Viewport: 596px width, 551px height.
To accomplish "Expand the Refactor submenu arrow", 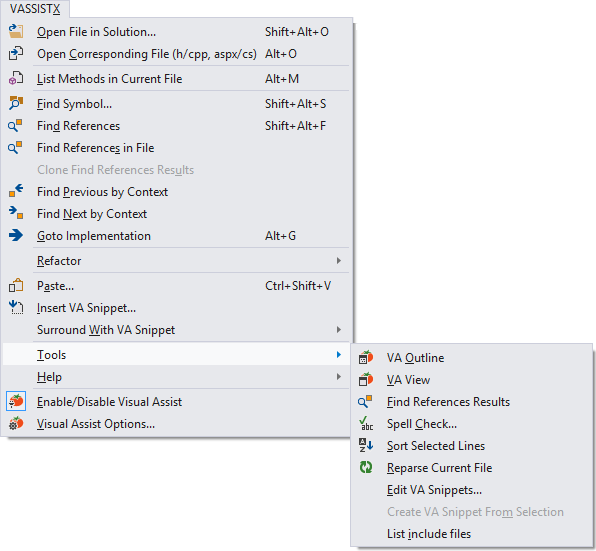I will 339,261.
